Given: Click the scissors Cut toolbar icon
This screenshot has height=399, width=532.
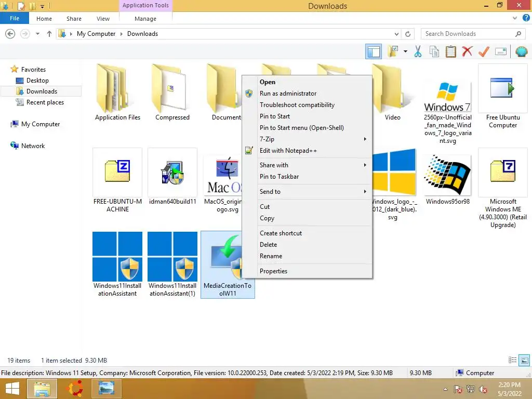Looking at the screenshot, I should coord(418,51).
